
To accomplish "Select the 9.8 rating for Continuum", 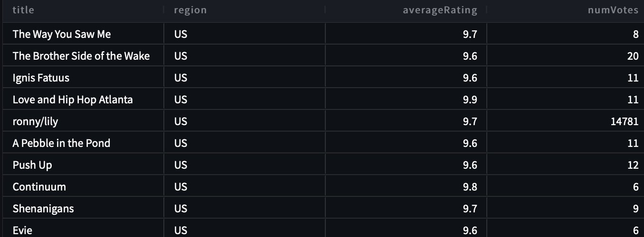I will [x=406, y=187].
